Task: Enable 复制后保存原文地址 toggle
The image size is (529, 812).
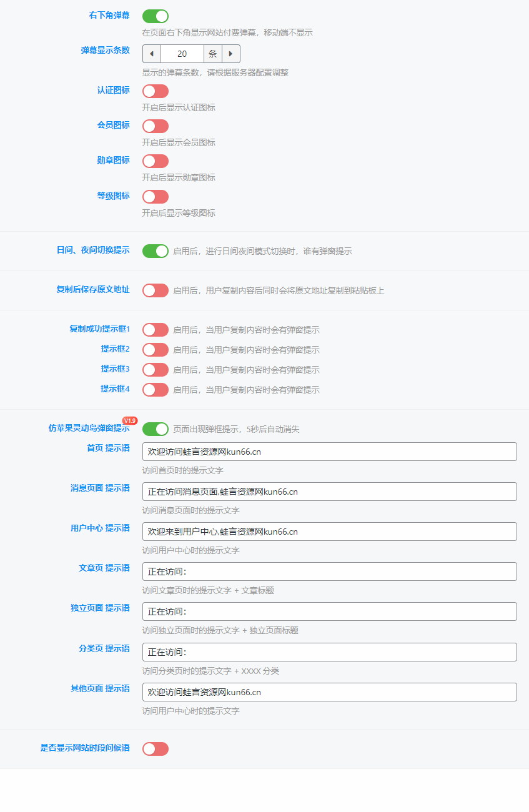Action: coord(156,290)
